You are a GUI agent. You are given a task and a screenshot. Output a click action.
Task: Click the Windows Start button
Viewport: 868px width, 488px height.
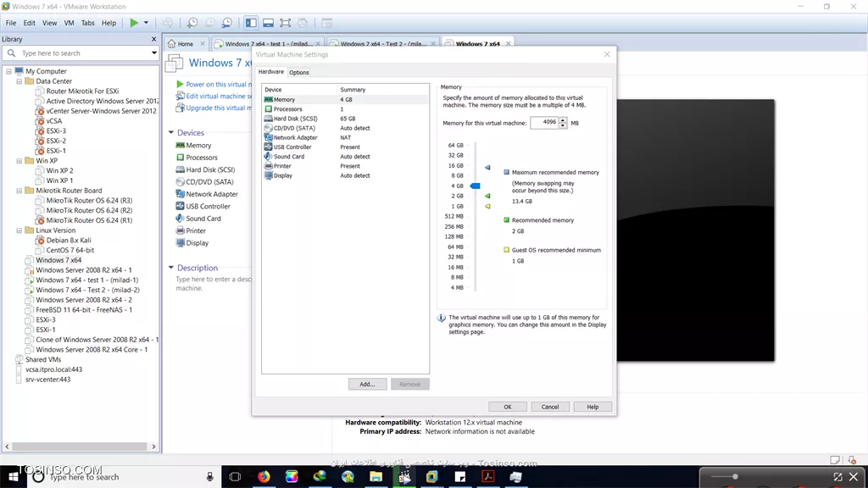pos(12,476)
